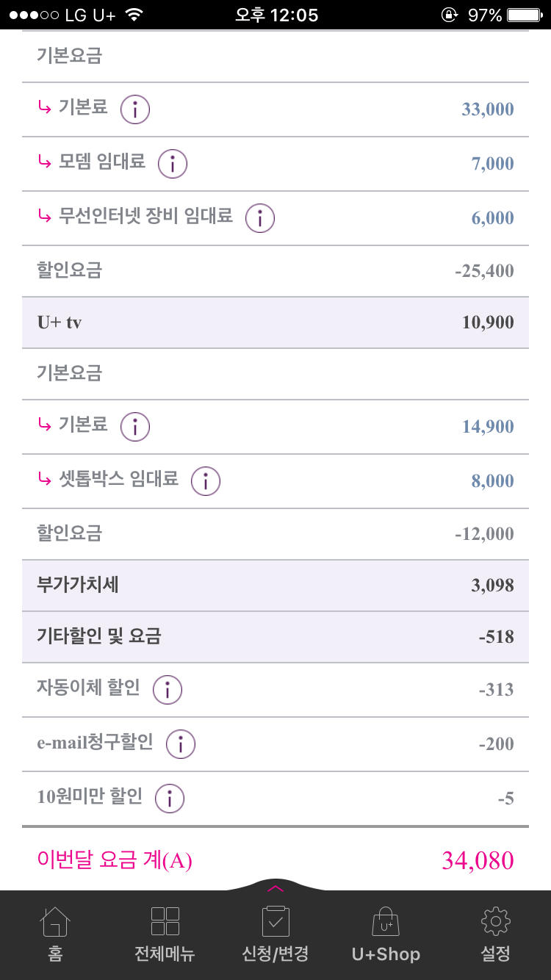Open 전체메뉴 tab

pyautogui.click(x=165, y=933)
